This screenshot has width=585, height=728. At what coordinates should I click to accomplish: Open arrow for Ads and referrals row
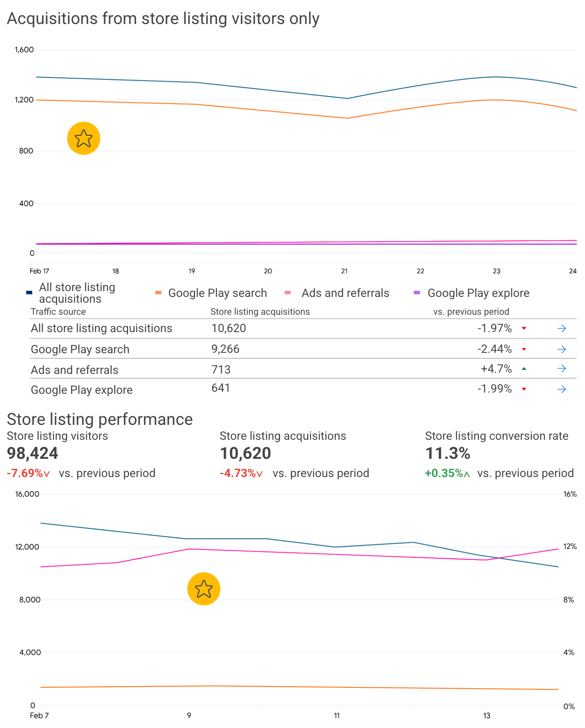pos(561,369)
